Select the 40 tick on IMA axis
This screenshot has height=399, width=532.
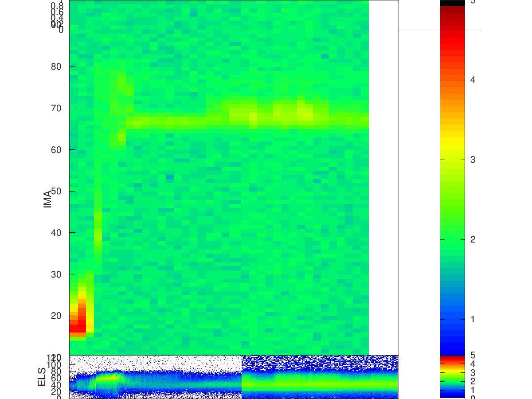pos(56,233)
